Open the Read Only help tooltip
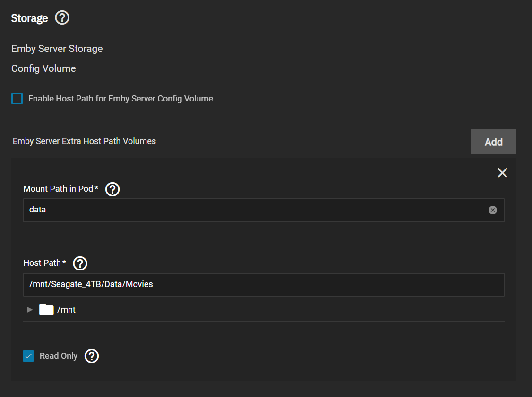Screen dimensions: 532x397 click(x=92, y=356)
